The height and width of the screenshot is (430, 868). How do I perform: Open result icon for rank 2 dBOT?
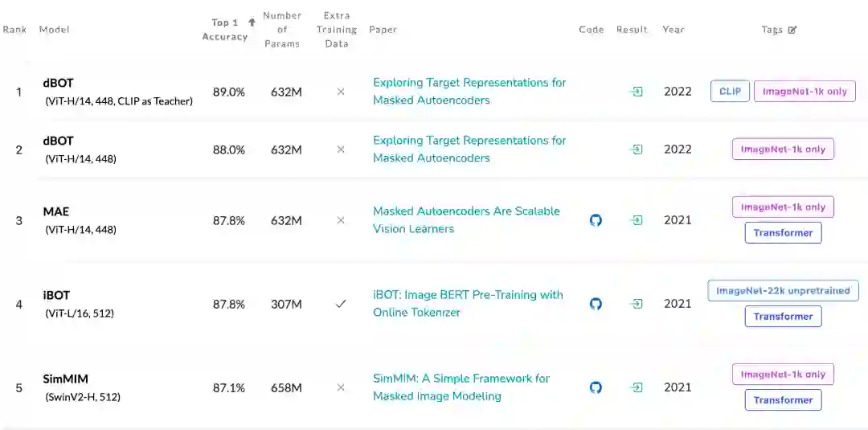(x=636, y=149)
